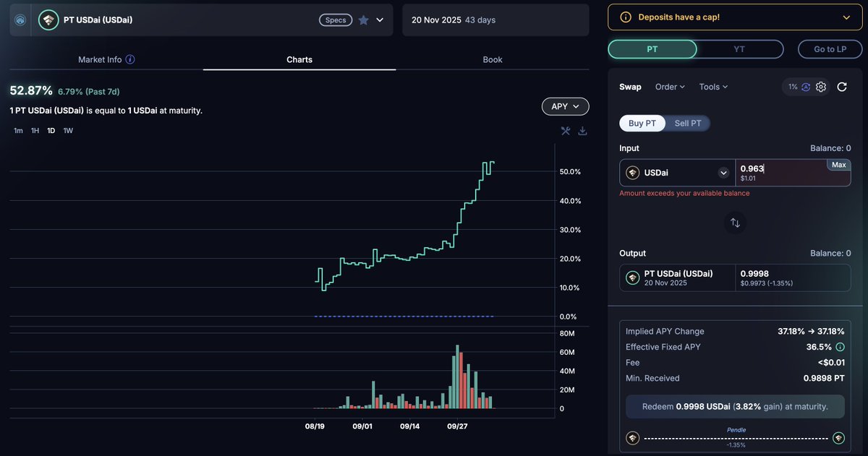The height and width of the screenshot is (456, 868).
Task: Switch to Sell PT mode
Action: click(687, 124)
